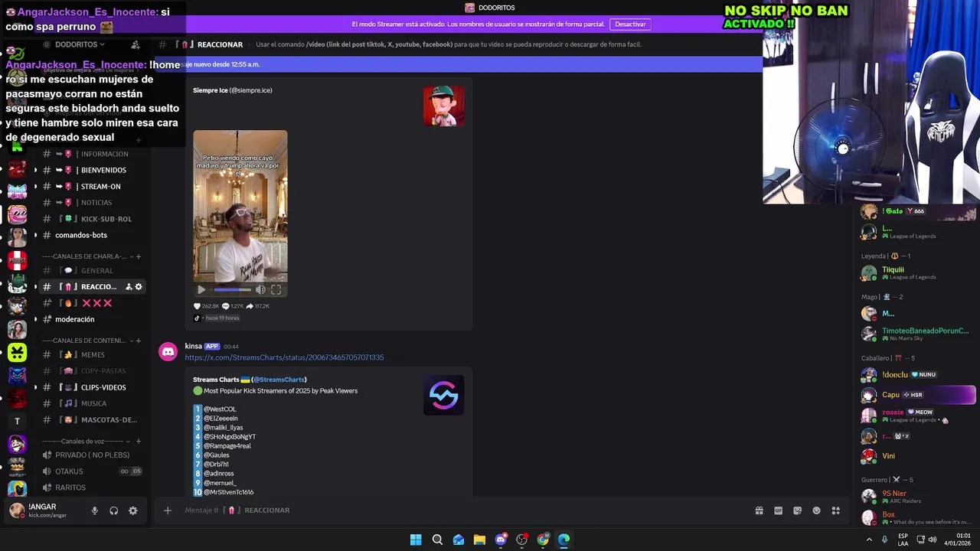Open the moderación channel
The image size is (980, 551).
(92, 319)
